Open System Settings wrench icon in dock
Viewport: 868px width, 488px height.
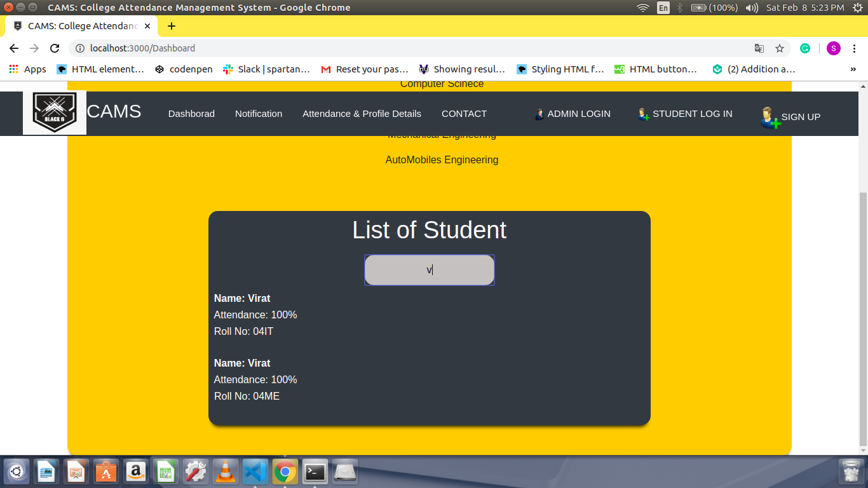pyautogui.click(x=196, y=471)
